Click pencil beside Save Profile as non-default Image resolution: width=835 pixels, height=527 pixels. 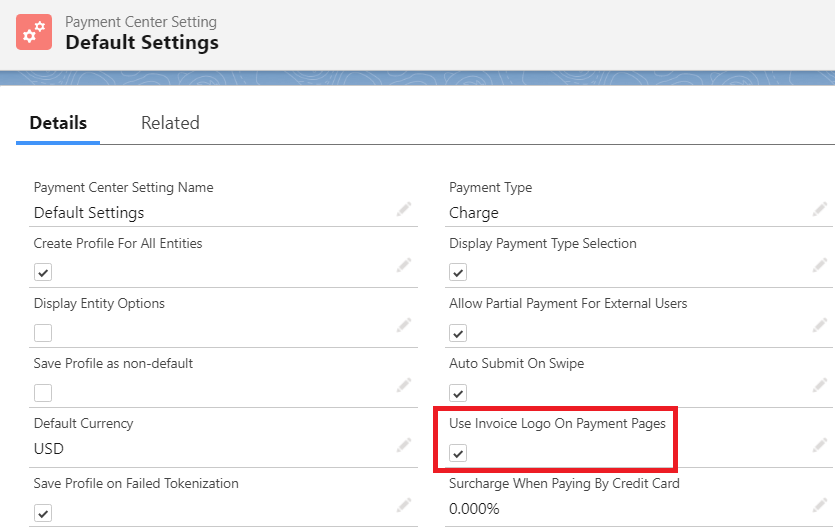point(404,385)
